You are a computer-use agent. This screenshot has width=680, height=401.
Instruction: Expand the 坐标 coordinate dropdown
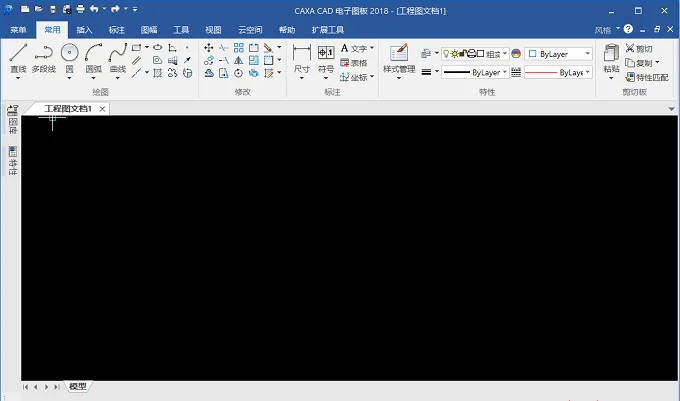point(372,77)
